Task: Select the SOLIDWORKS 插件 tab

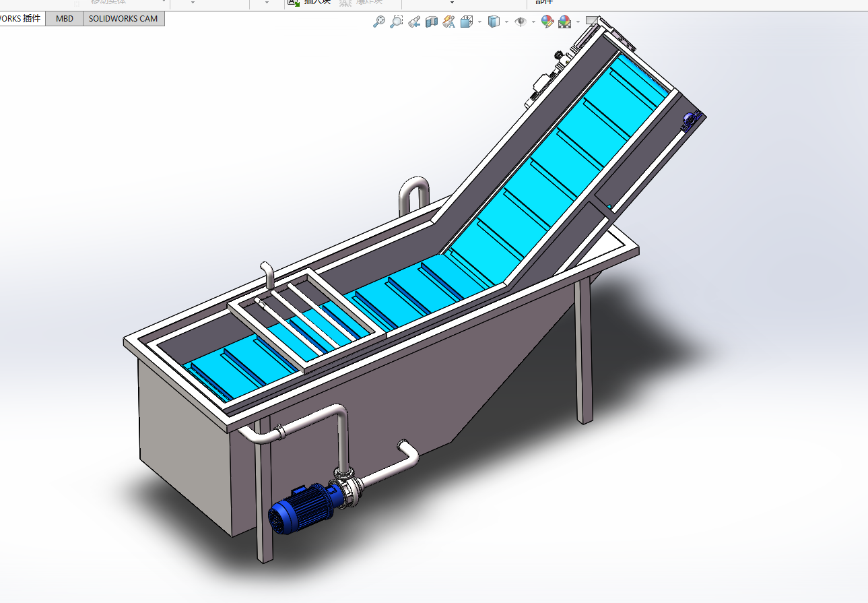Action: pyautogui.click(x=21, y=19)
